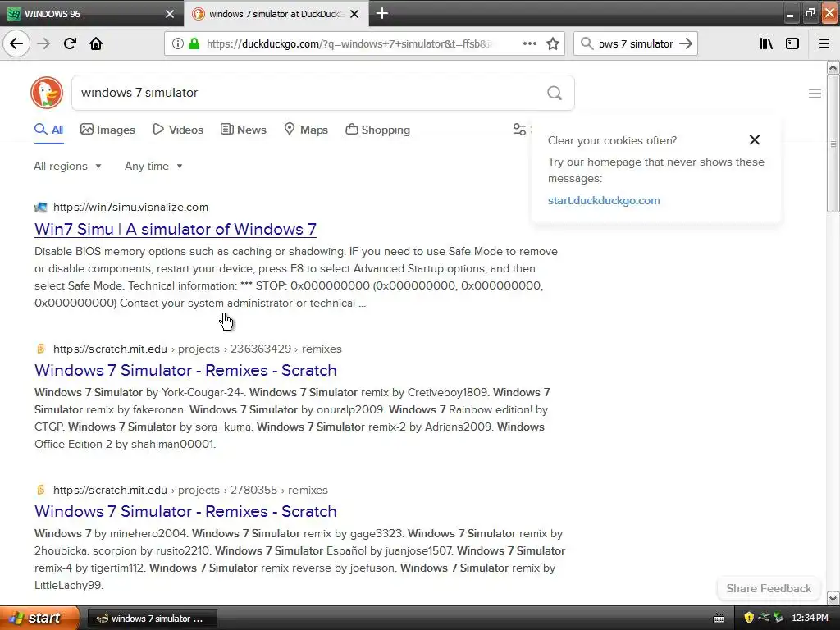The width and height of the screenshot is (840, 630).
Task: Switch to News results
Action: click(x=244, y=130)
